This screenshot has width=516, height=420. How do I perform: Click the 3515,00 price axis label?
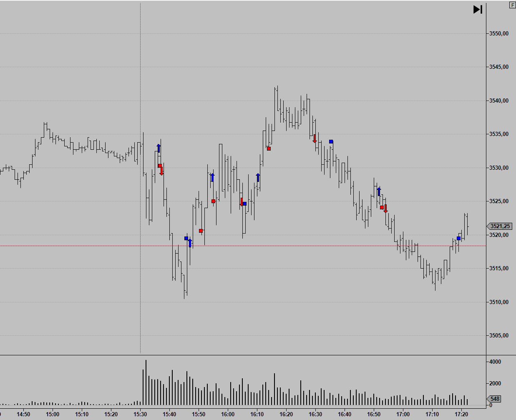pos(499,268)
